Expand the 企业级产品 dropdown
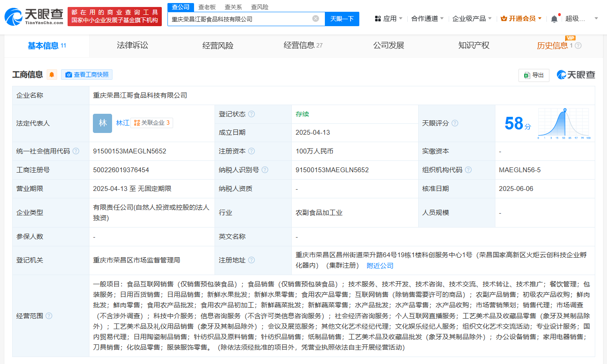Screen dimensions: 607x364 click(472, 19)
